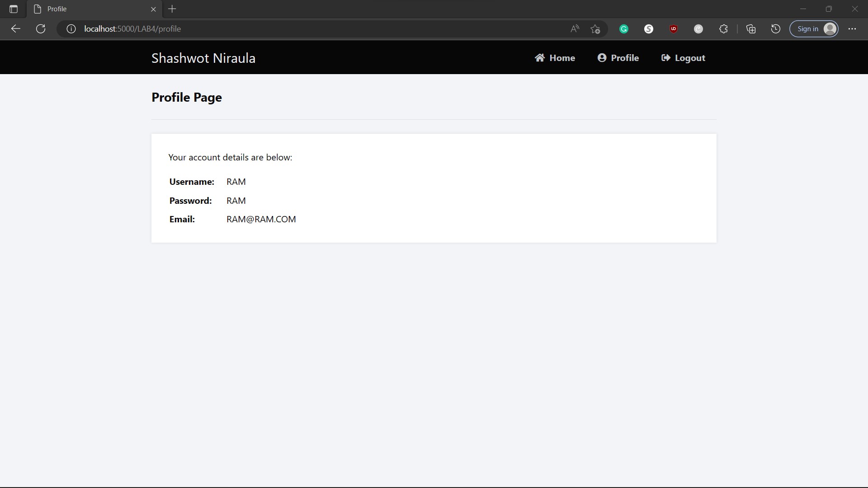868x488 pixels.
Task: View site information for localhost
Action: (71, 28)
